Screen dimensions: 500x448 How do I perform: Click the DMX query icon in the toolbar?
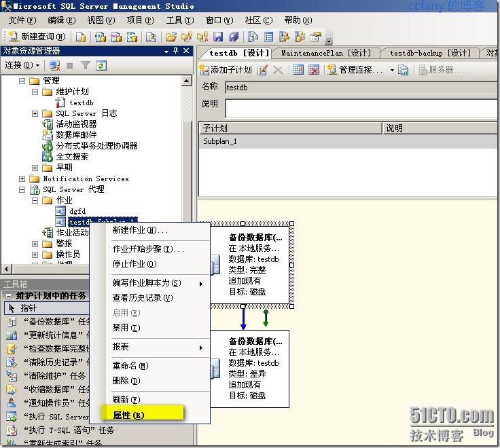[116, 37]
